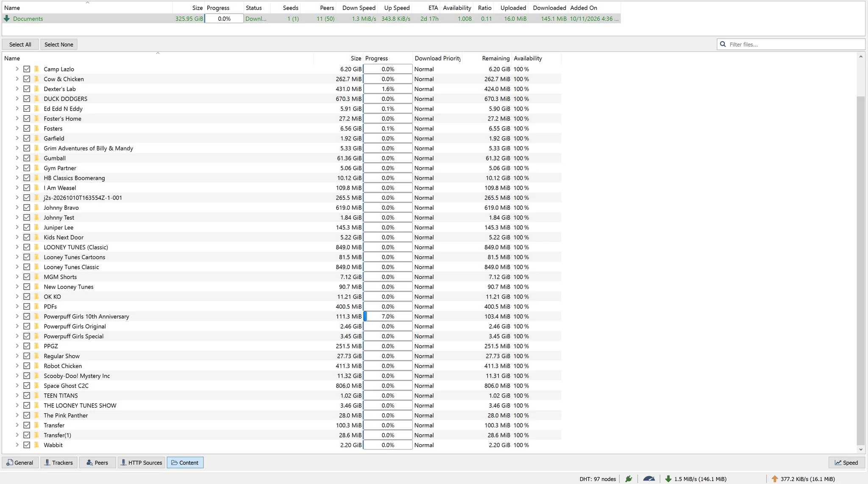Image resolution: width=868 pixels, height=484 pixels.
Task: Click the orange upload speed arrow in status bar
Action: [775, 479]
